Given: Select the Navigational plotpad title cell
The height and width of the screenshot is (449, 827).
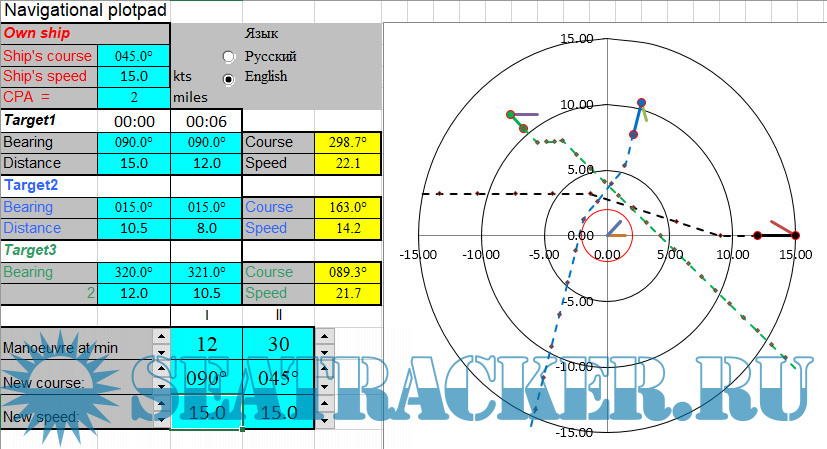Looking at the screenshot, I should tap(85, 10).
